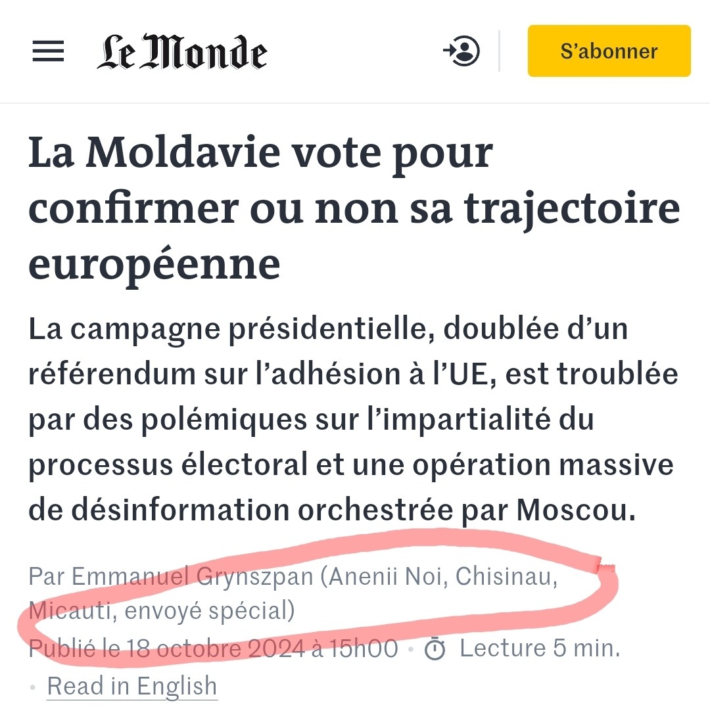Open the account login icon
The height and width of the screenshot is (728, 710).
click(x=461, y=51)
